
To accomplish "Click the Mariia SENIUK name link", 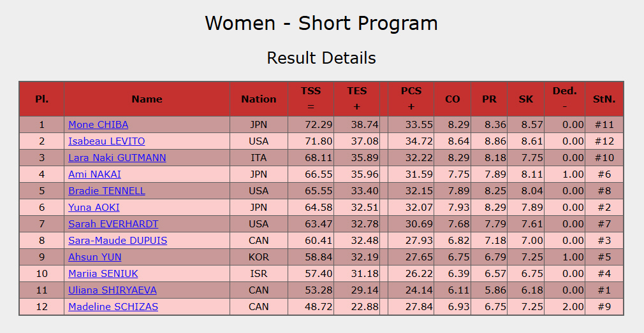I will tap(103, 274).
